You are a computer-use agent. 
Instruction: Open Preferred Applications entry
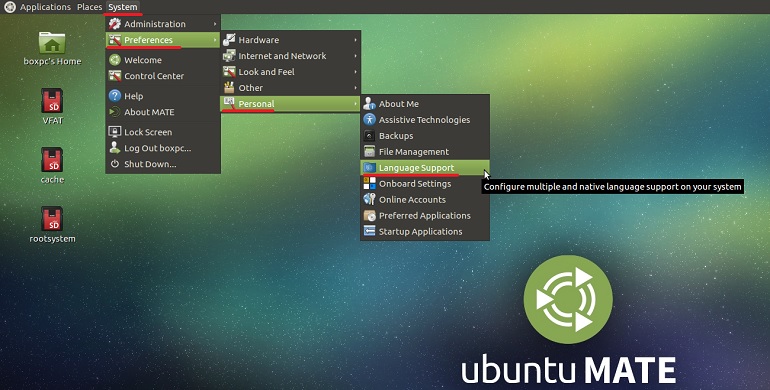(425, 216)
